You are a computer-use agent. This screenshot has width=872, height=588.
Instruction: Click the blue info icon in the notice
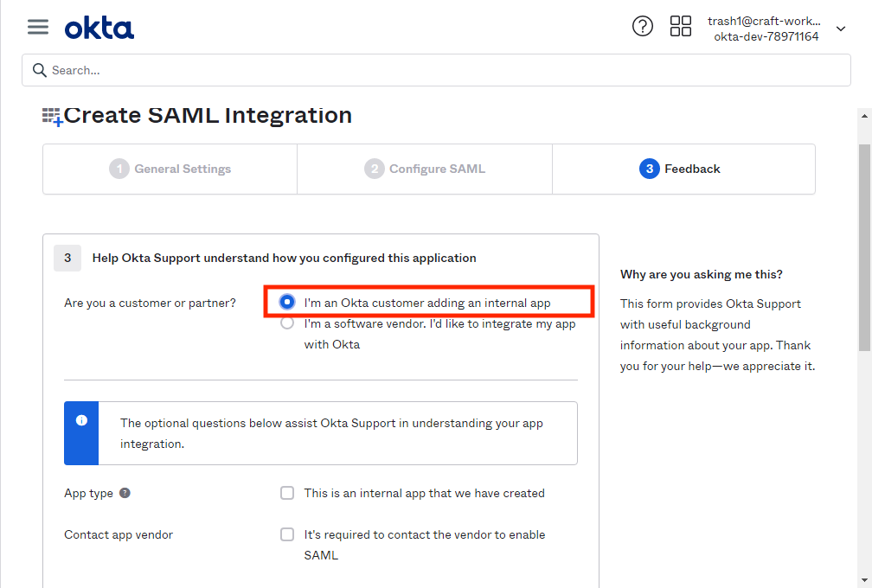(81, 420)
